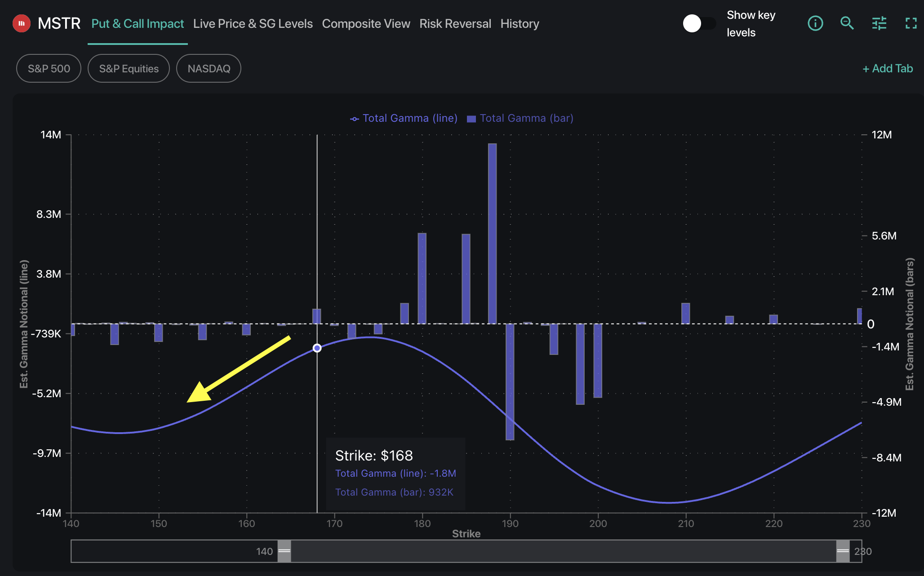Click the positive gamma bar at strike 180
Image resolution: width=924 pixels, height=576 pixels.
click(x=422, y=279)
